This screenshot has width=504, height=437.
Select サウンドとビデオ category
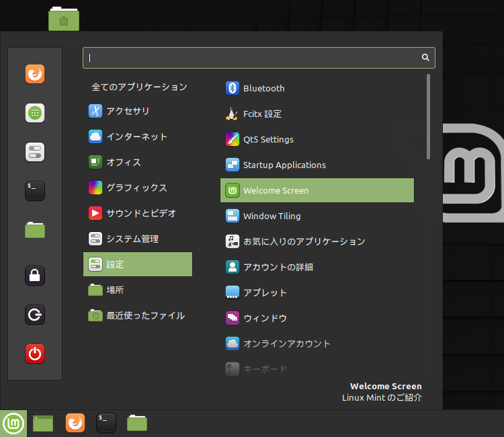138,213
